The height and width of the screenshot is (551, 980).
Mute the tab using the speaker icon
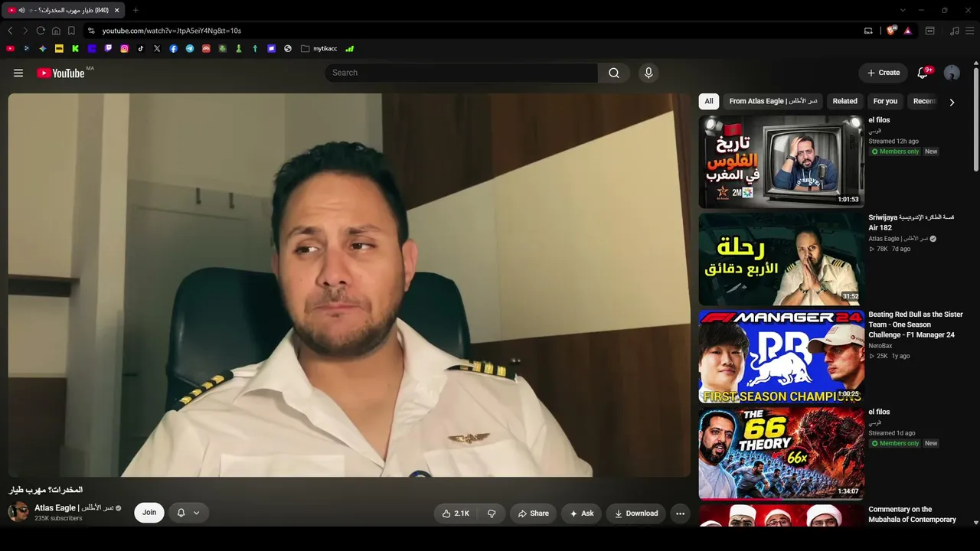pyautogui.click(x=21, y=10)
